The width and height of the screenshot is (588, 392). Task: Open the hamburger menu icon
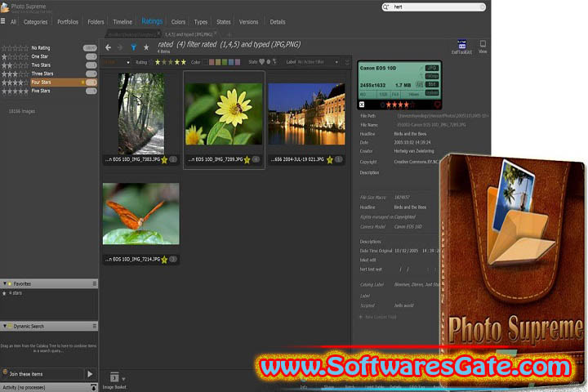pyautogui.click(x=3, y=21)
